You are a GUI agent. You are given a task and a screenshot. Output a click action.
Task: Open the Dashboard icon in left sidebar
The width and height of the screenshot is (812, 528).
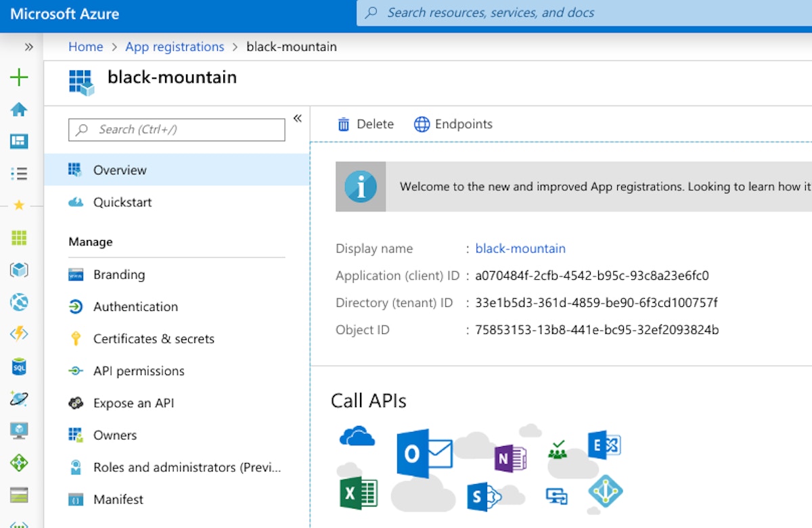[19, 141]
